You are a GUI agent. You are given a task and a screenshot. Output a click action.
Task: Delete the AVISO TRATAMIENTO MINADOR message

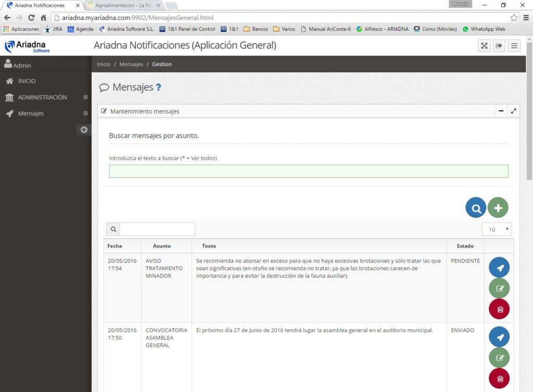(x=499, y=309)
